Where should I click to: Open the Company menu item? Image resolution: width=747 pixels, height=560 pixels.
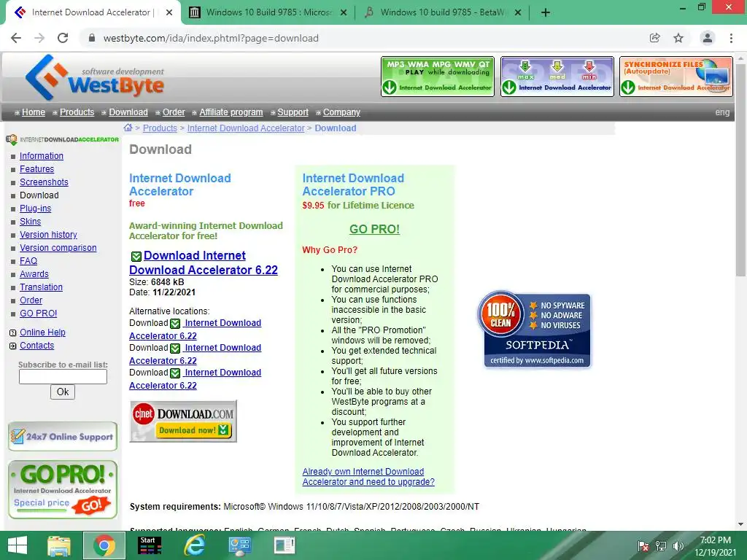(x=341, y=112)
